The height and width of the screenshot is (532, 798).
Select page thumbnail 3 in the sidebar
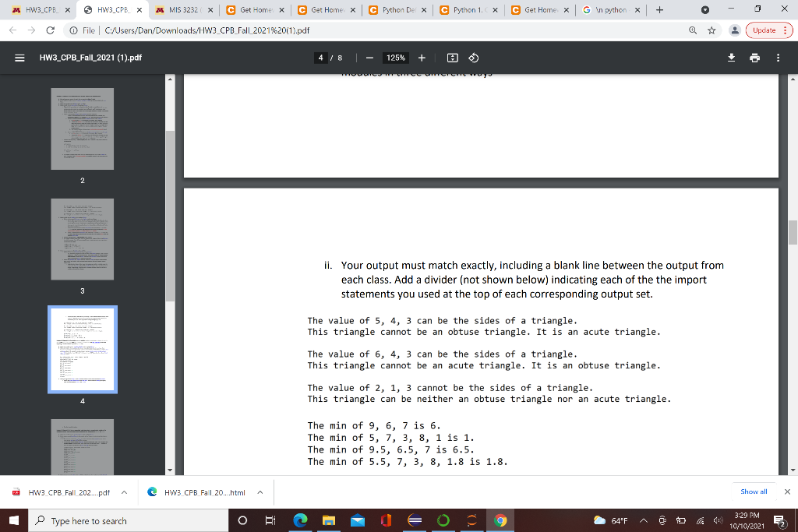(82, 239)
